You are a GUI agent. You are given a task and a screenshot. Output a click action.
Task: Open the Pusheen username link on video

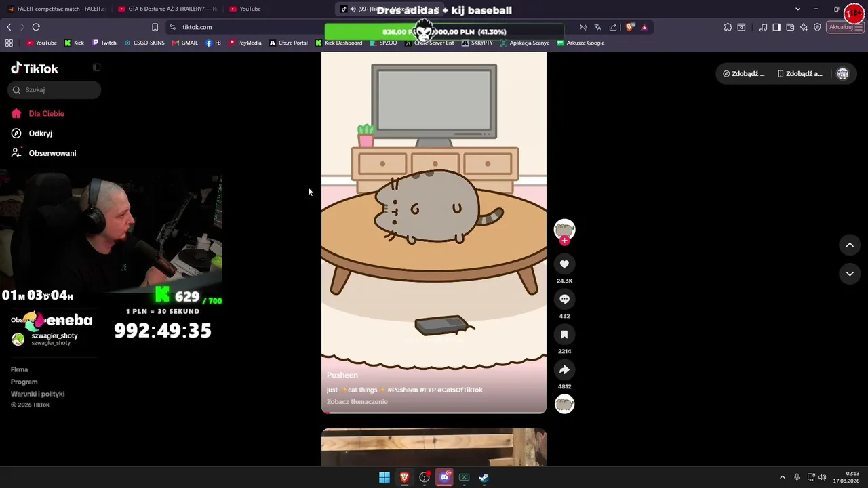[342, 375]
